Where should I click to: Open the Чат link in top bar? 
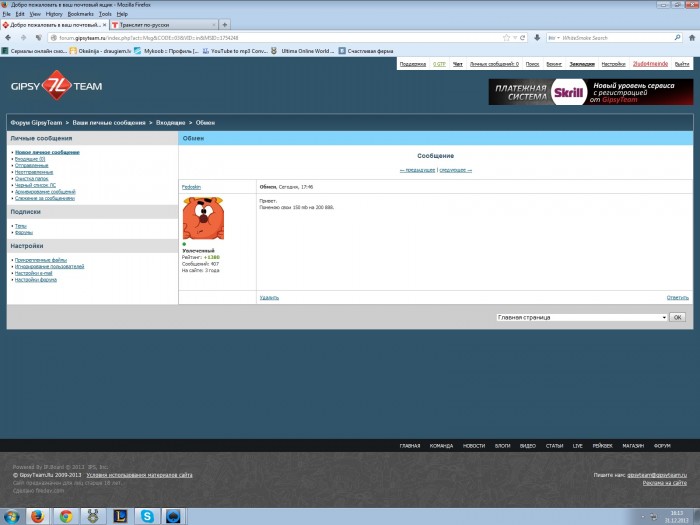coord(458,64)
